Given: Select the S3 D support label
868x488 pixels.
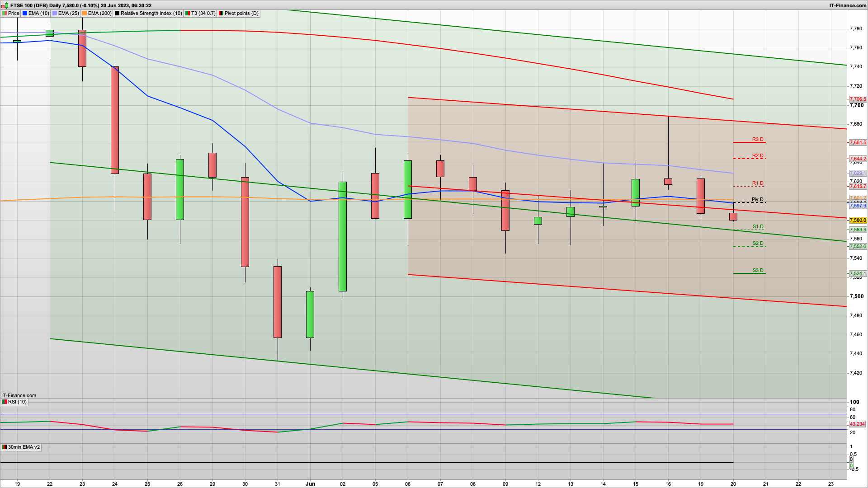Looking at the screenshot, I should 758,270.
